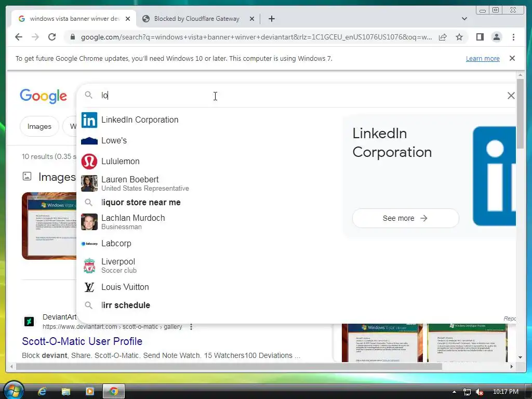The width and height of the screenshot is (532, 399).
Task: Click the horizontal scrollbar left arrow
Action: coord(11,366)
